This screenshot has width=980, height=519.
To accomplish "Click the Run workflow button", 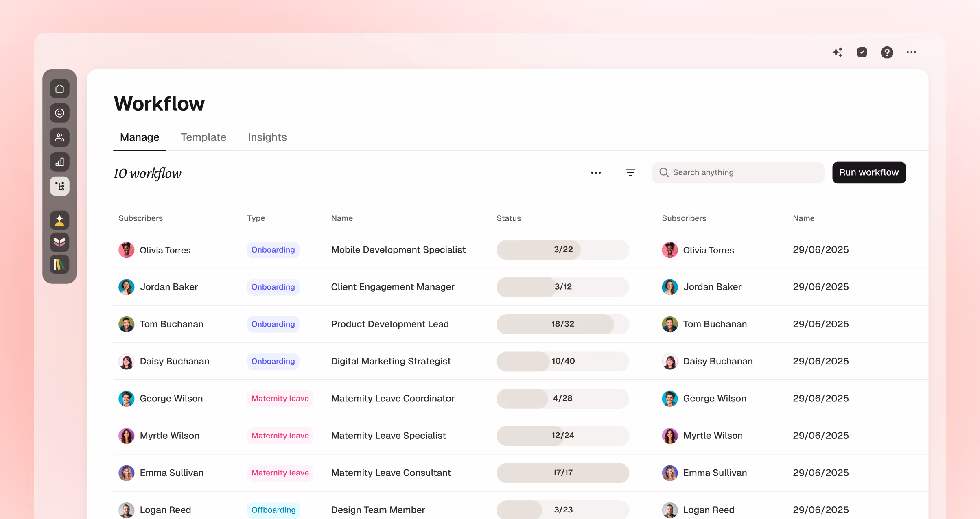I will pyautogui.click(x=869, y=172).
